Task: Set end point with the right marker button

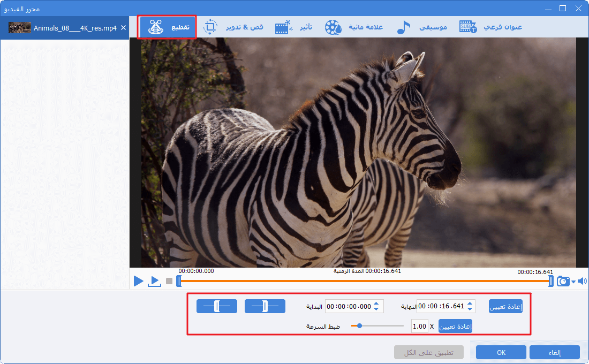Action: 265,306
